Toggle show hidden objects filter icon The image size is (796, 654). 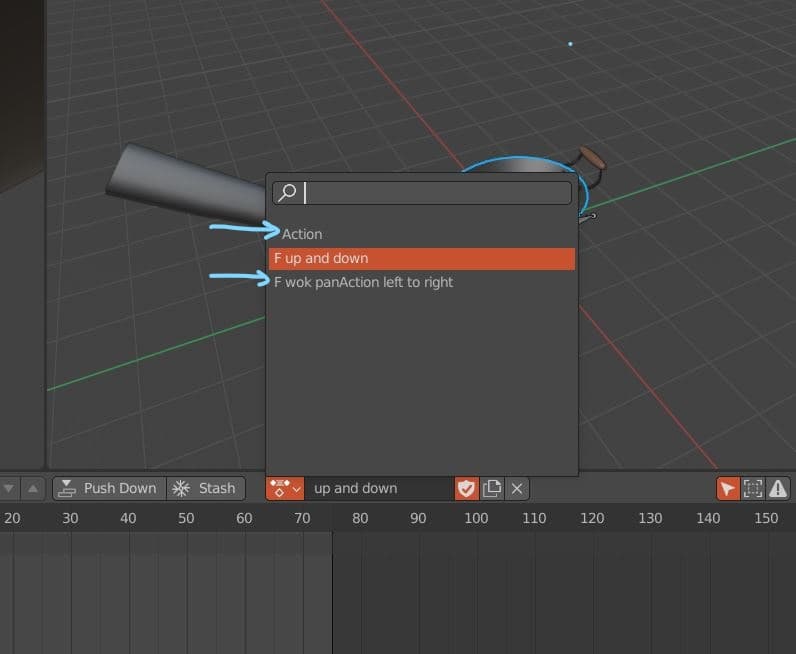tap(753, 488)
